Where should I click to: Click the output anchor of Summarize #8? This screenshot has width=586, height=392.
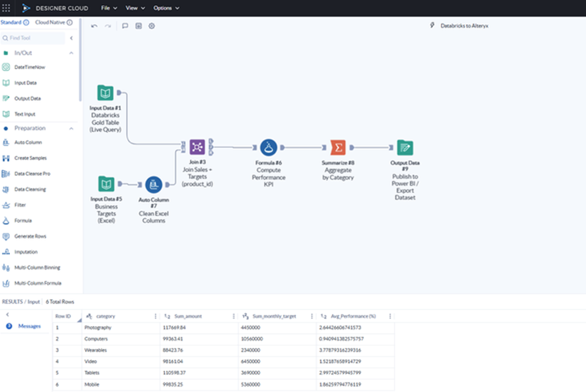coord(352,148)
